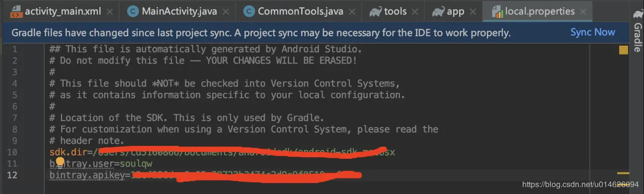Click the Gradle elephant icon on app tab
The height and width of the screenshot is (194, 644).
tap(438, 11)
